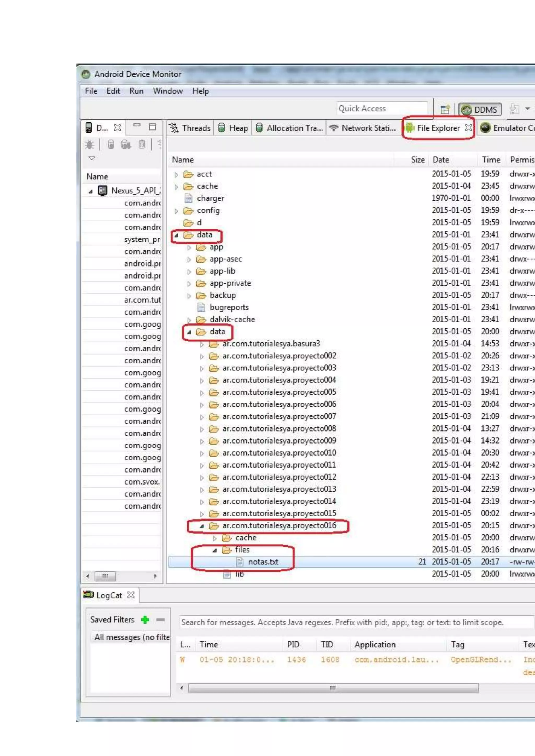535x756 pixels.
Task: Click the DDMS perspective button
Action: [x=480, y=110]
